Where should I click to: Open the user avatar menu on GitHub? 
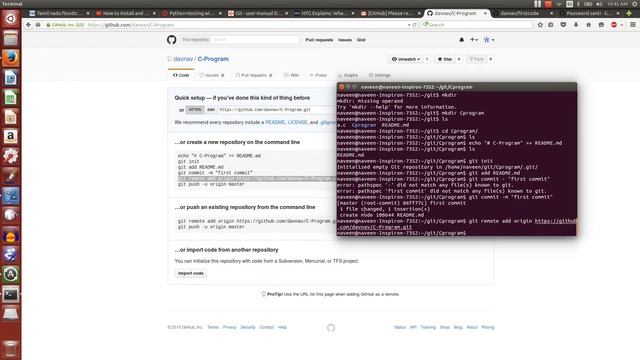(x=489, y=40)
